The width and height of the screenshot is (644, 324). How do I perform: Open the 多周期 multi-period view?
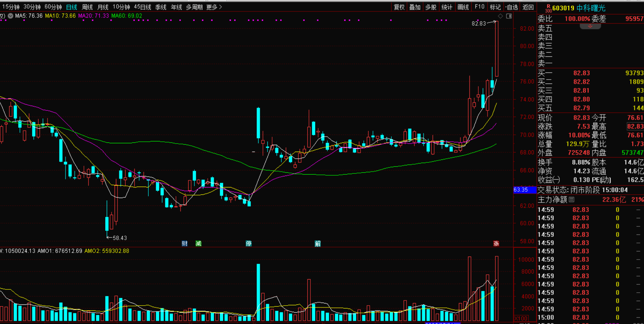point(194,7)
